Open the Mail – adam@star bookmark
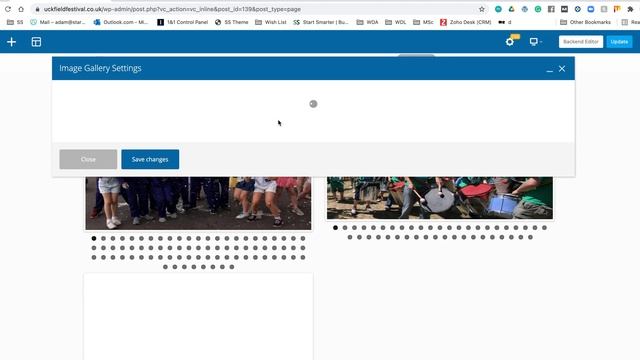This screenshot has width=640, height=360. (58, 22)
